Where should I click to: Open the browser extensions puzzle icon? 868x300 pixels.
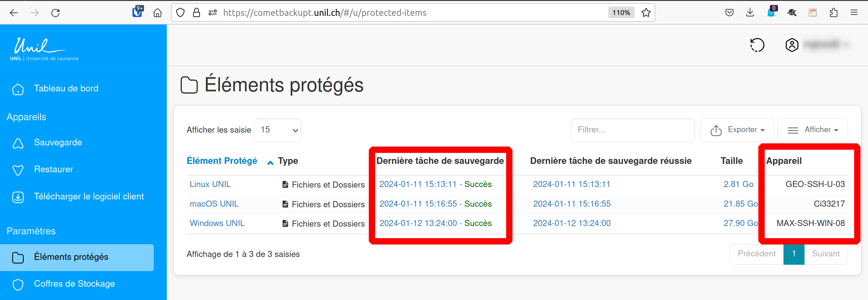pos(833,13)
